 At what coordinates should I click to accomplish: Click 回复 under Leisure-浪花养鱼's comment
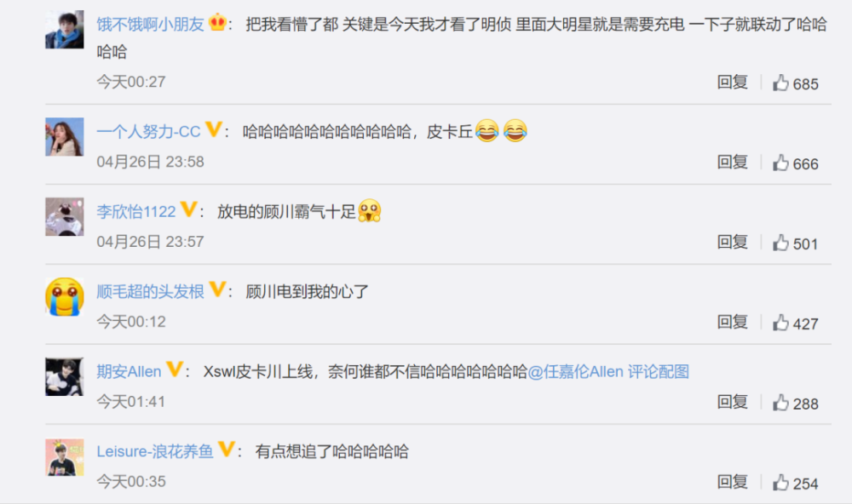733,481
